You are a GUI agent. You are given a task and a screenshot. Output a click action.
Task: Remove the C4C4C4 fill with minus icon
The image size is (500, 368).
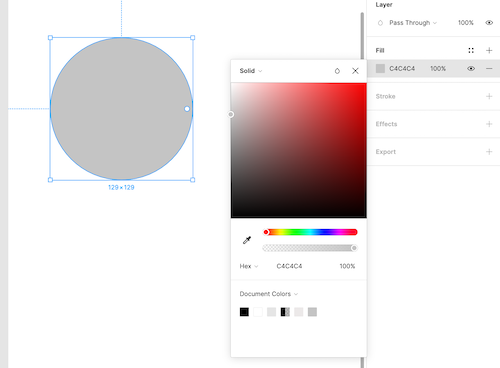(x=489, y=68)
